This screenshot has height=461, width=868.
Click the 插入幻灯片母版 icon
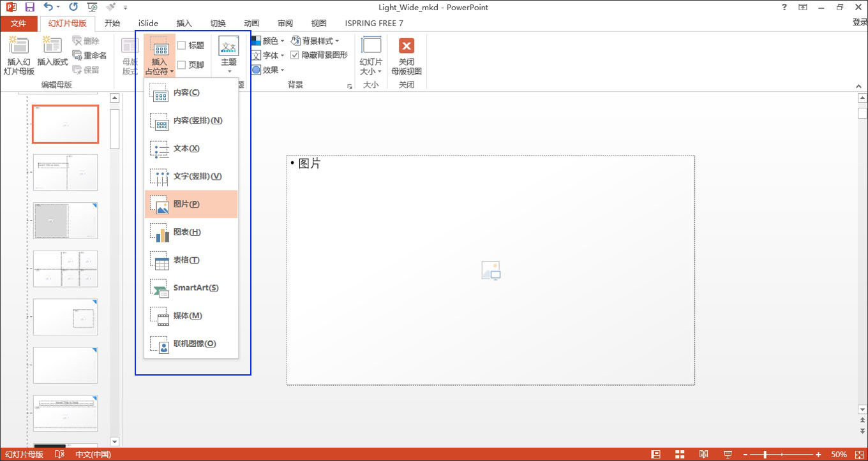[19, 47]
